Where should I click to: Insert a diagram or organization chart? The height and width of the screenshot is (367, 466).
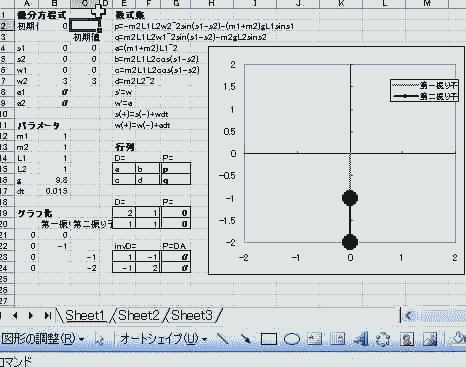point(383,339)
